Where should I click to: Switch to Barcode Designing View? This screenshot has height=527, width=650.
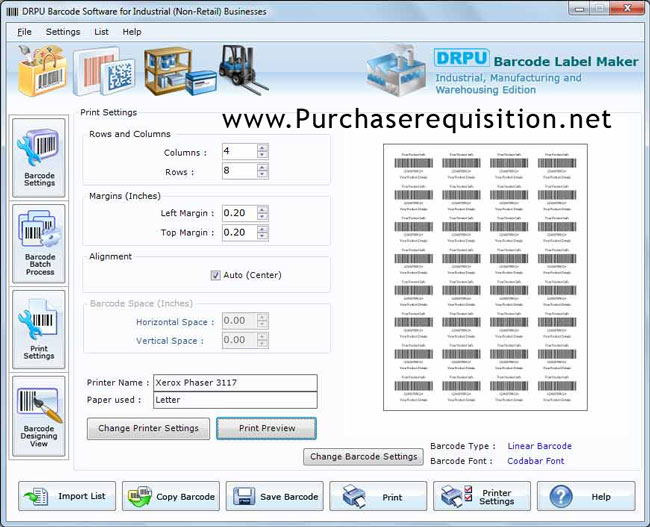[x=39, y=416]
